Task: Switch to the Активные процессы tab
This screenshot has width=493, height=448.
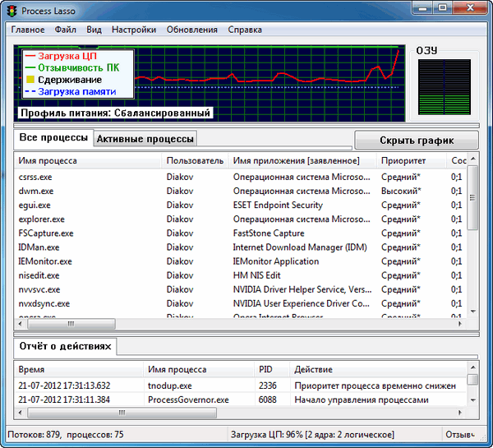Action: [x=145, y=139]
